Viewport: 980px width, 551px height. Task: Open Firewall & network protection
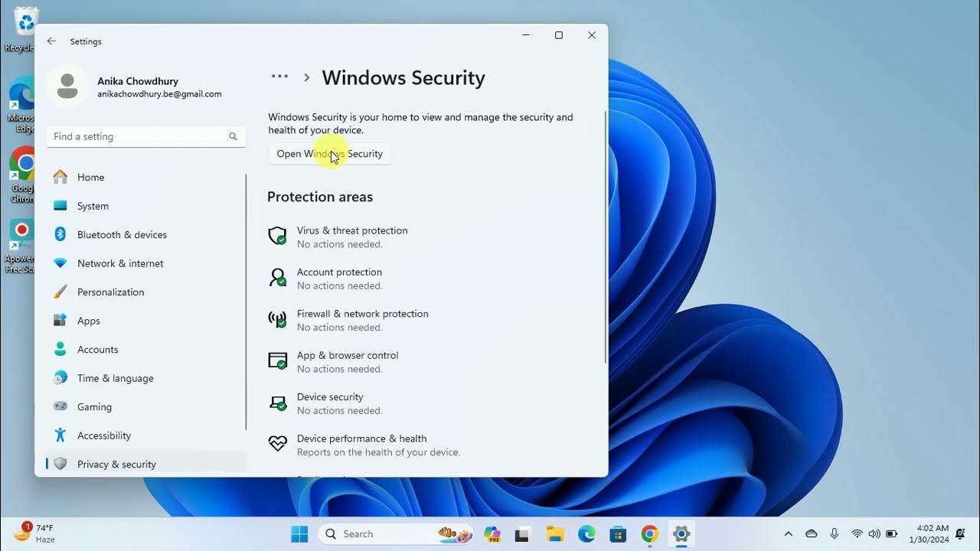point(362,320)
